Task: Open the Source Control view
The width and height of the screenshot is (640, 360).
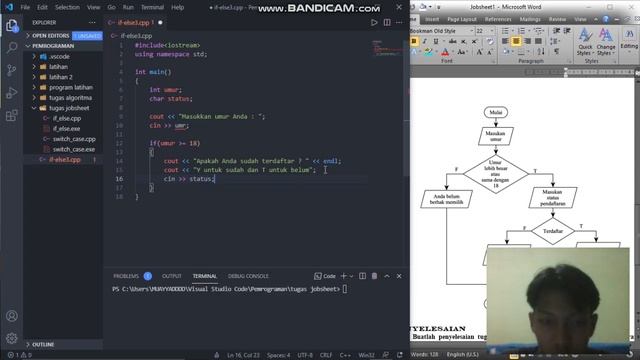Action: point(12,70)
